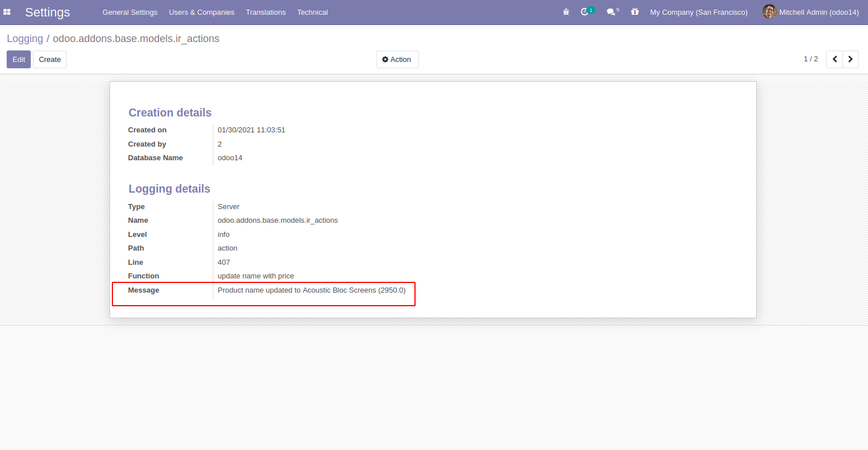Click the Edit button
868x450 pixels.
pos(19,60)
